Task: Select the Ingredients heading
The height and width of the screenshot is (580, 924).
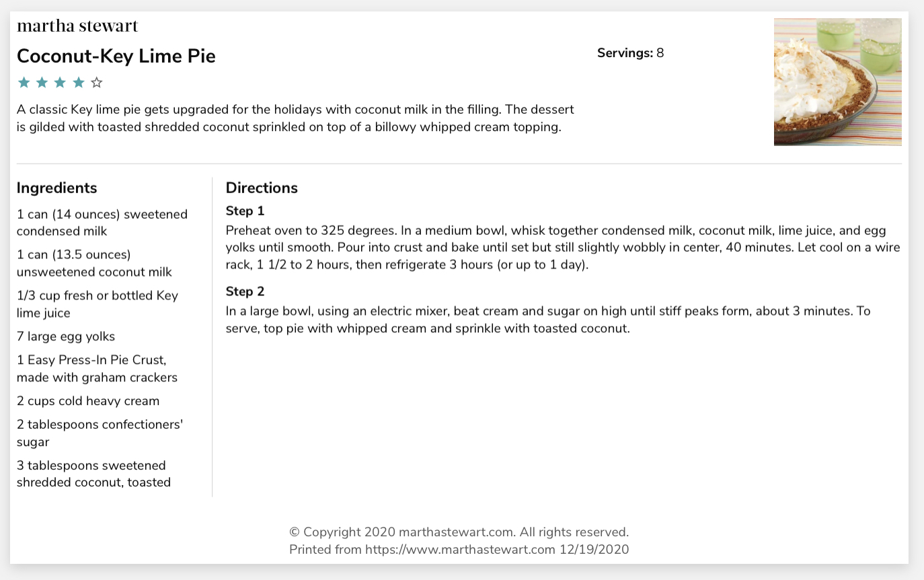Action: (x=57, y=188)
